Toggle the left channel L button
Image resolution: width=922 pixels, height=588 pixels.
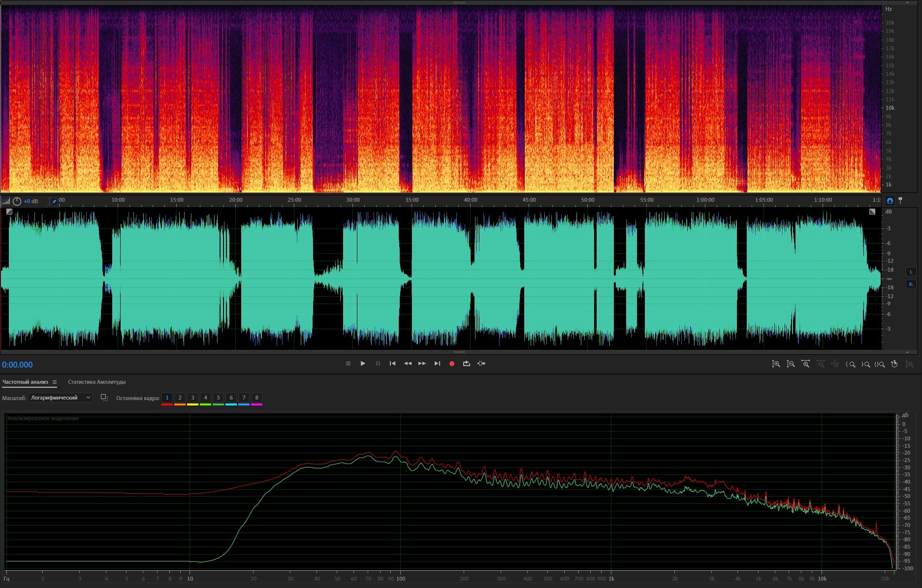pos(911,272)
